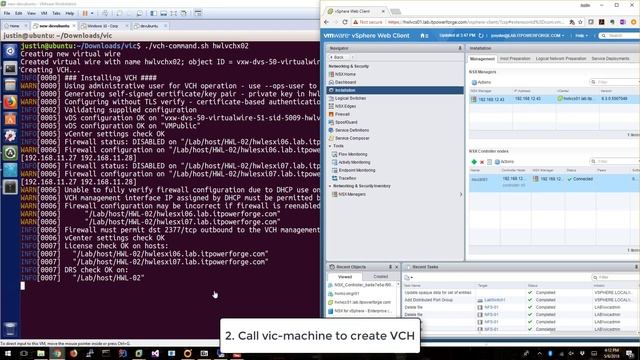The image size is (640, 360).
Task: Select vSphere Web Client browser tab
Action: tap(353, 11)
